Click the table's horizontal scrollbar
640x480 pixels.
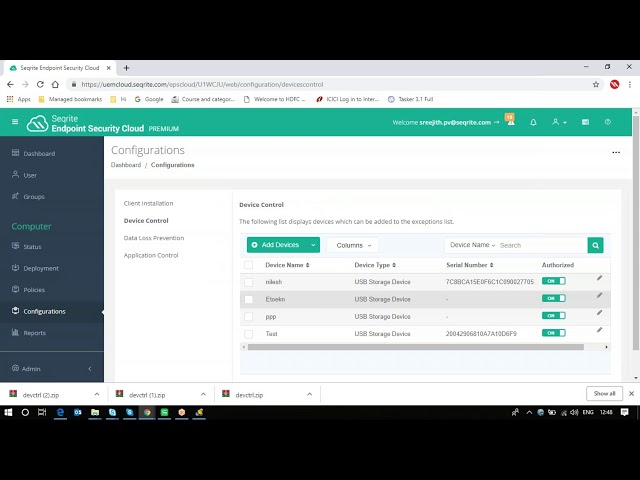415,347
